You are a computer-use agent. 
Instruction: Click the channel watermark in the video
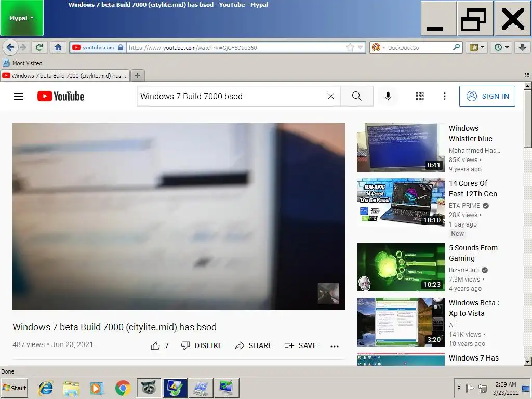click(328, 294)
